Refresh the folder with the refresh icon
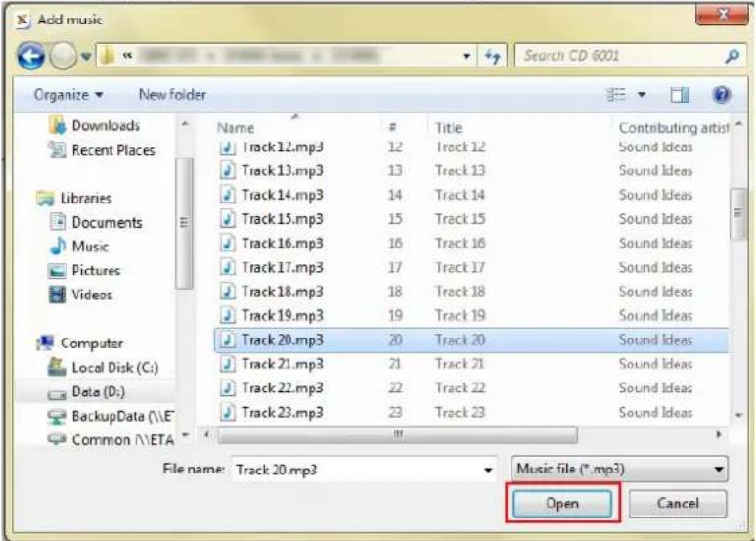This screenshot has width=756, height=541. click(492, 56)
